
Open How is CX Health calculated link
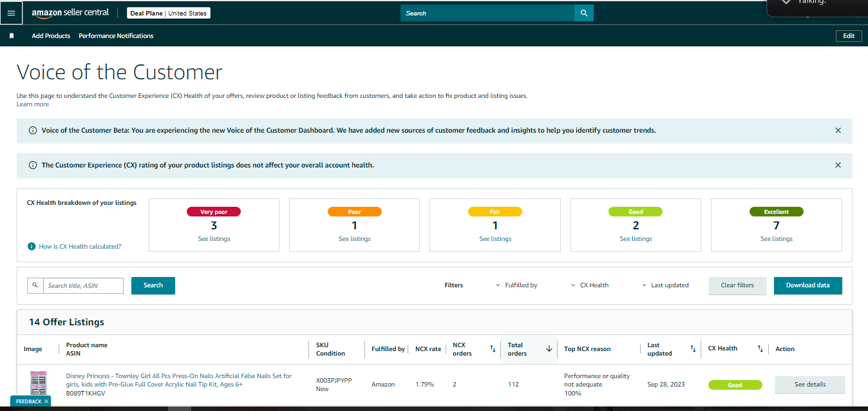click(80, 247)
